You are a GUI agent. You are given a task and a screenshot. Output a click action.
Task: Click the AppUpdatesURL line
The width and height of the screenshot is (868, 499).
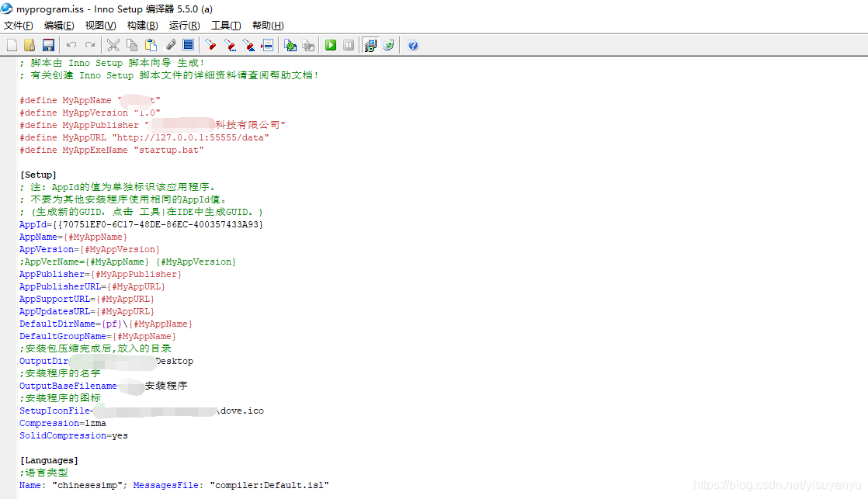coord(87,311)
